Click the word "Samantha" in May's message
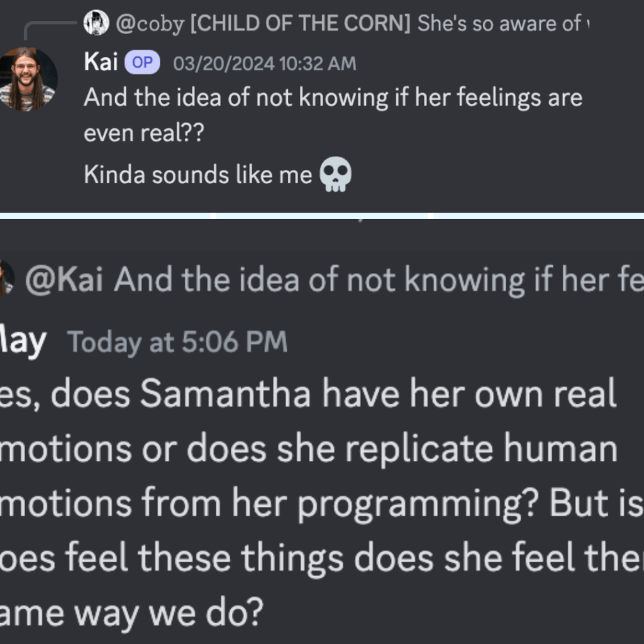Image resolution: width=644 pixels, height=644 pixels. [225, 395]
